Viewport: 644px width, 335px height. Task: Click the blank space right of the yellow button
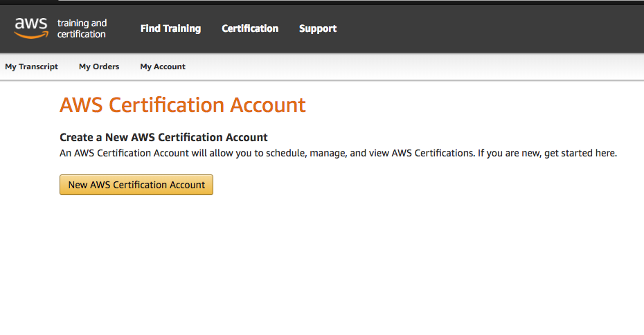point(415,185)
